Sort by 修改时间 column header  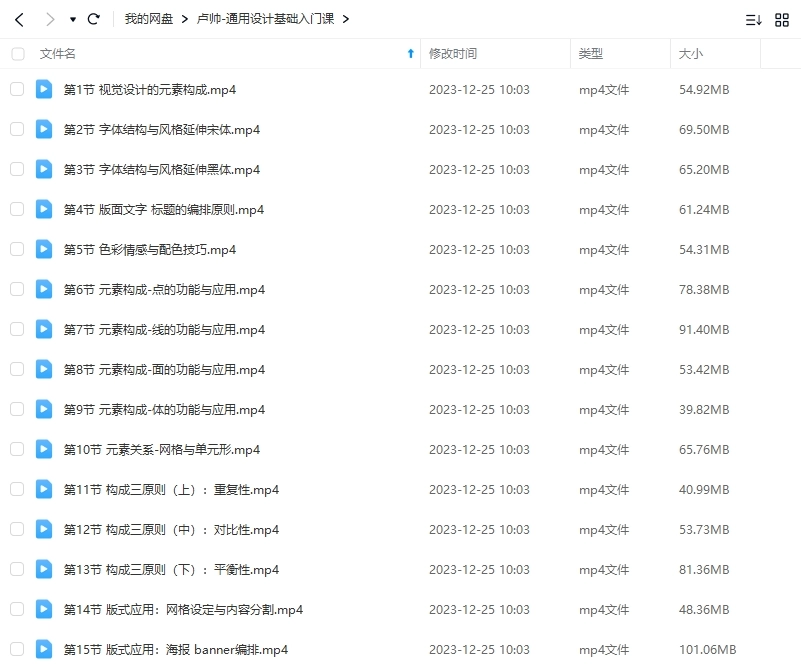click(453, 54)
